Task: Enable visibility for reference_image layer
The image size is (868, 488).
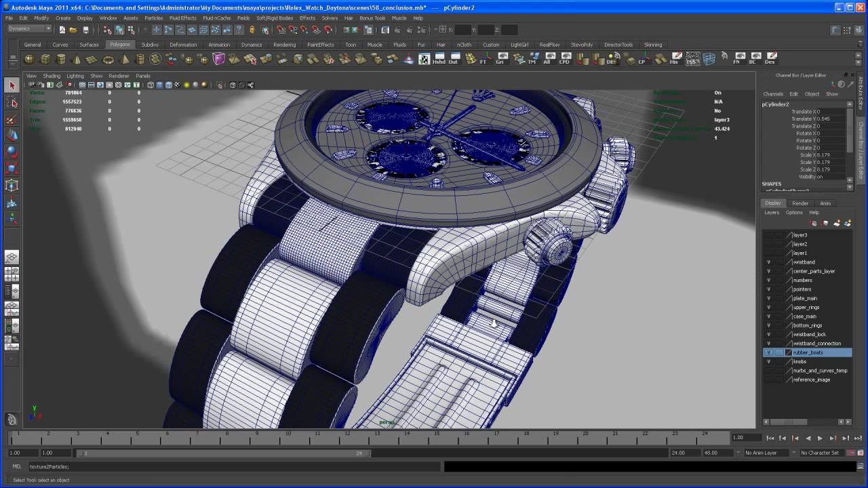Action: [768, 380]
